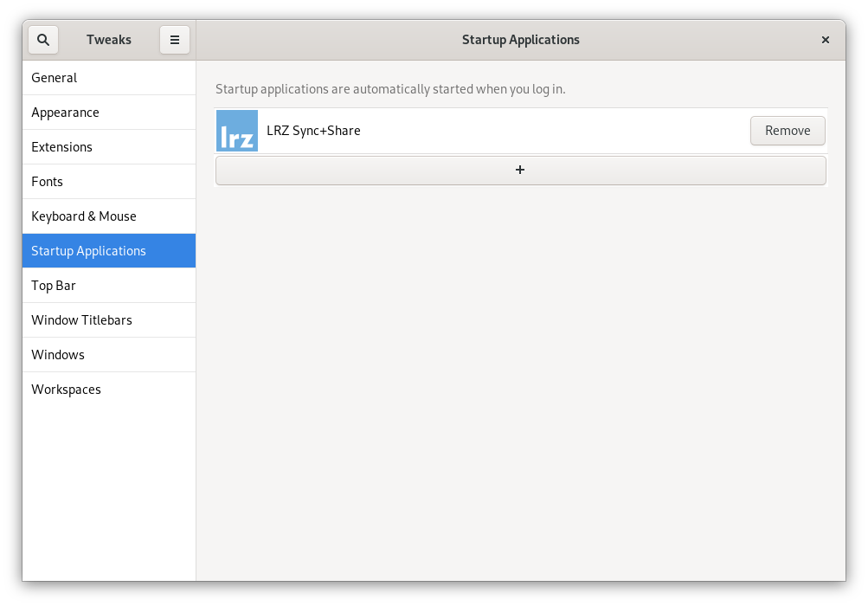Click the Startup Applications header title
Viewport: 868px width, 606px height.
(520, 40)
